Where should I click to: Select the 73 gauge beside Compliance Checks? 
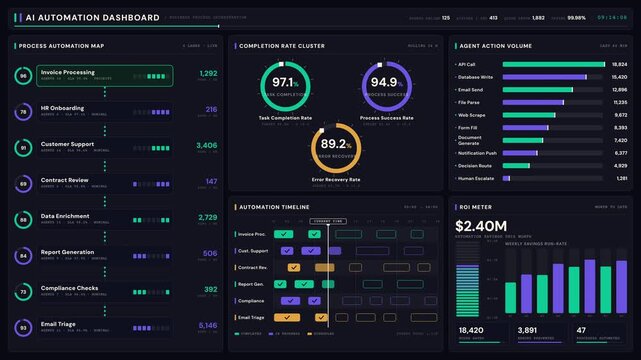pyautogui.click(x=23, y=292)
